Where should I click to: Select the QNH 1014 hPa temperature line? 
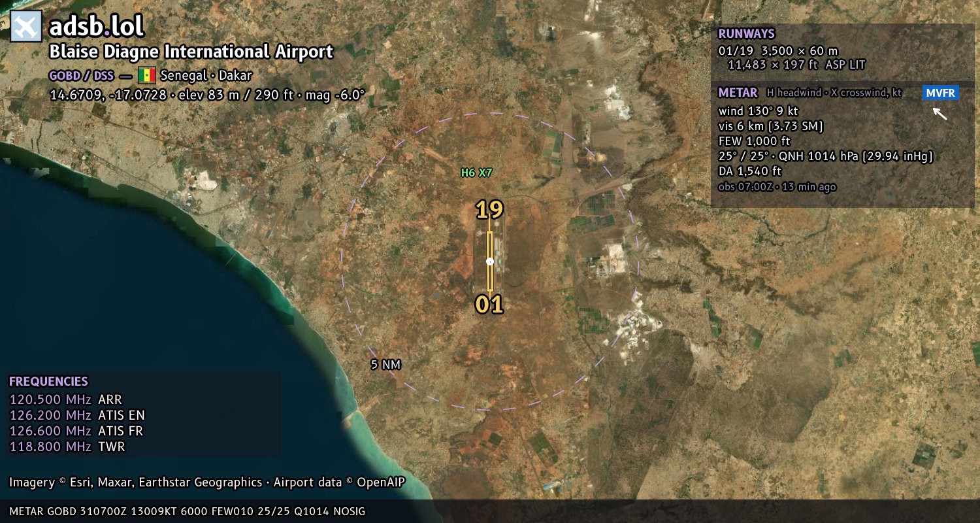click(x=825, y=156)
